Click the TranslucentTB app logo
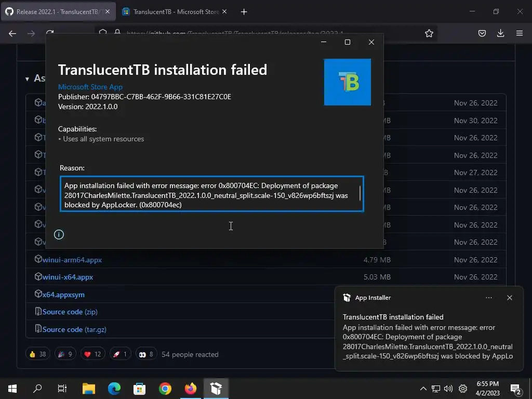This screenshot has height=399, width=532. tap(348, 82)
